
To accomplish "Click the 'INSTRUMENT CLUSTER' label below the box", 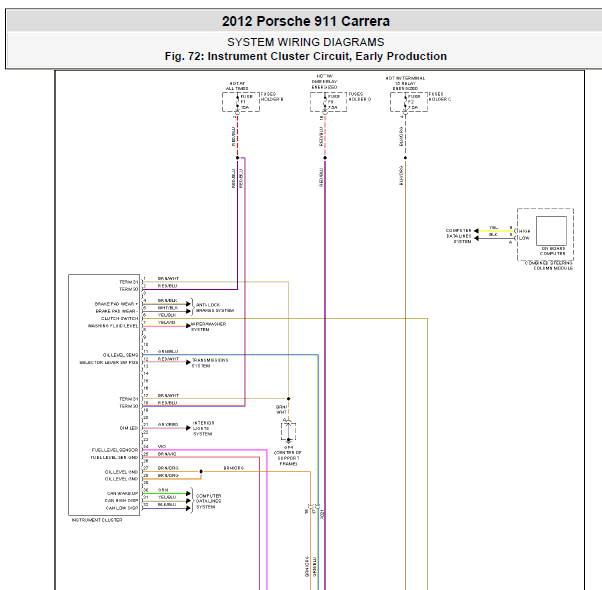I will click(97, 520).
